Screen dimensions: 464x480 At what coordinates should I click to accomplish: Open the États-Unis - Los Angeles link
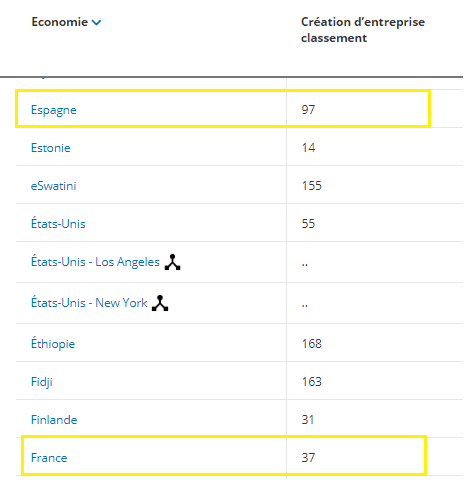pyautogui.click(x=95, y=262)
